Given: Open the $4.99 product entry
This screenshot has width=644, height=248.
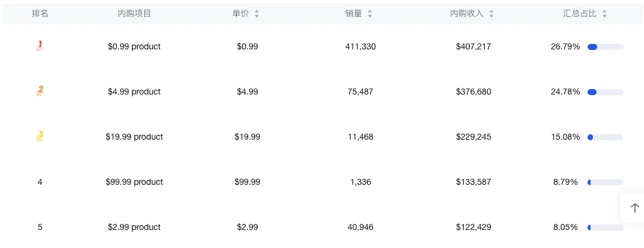Looking at the screenshot, I should (135, 91).
